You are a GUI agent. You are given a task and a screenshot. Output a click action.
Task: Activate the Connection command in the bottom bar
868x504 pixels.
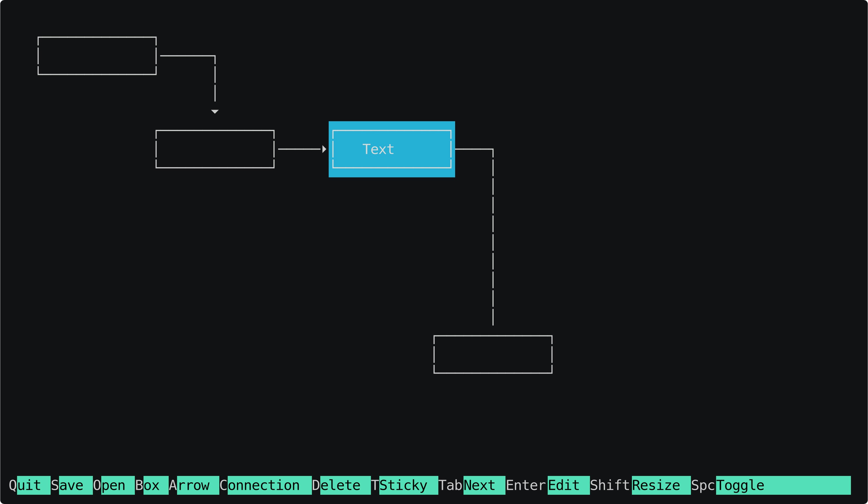266,485
